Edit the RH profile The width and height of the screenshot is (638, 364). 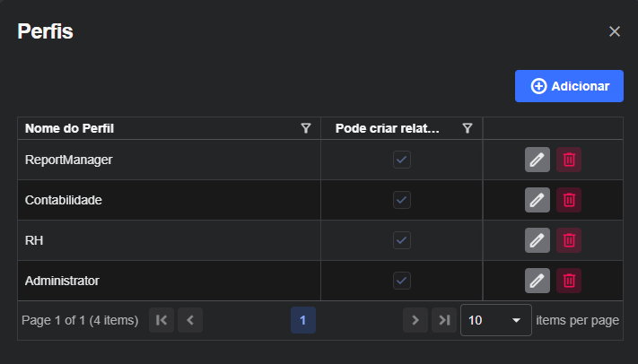coord(537,240)
